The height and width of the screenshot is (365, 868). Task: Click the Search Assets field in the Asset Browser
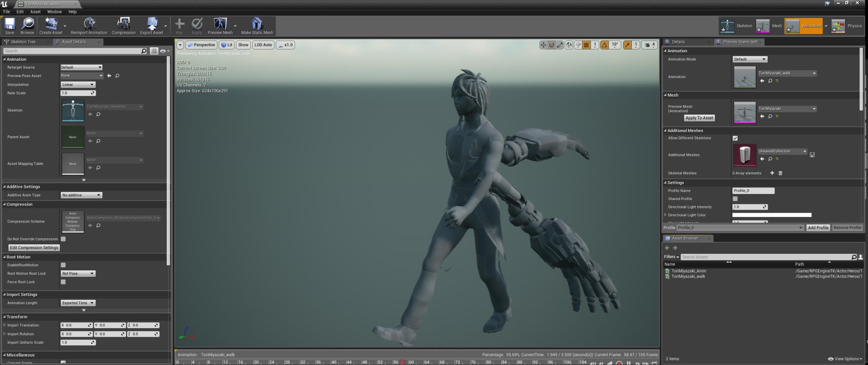pyautogui.click(x=766, y=257)
